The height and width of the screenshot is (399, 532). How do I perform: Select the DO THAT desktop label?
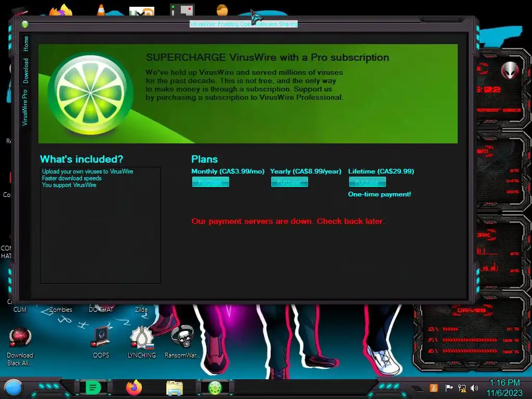pyautogui.click(x=101, y=310)
